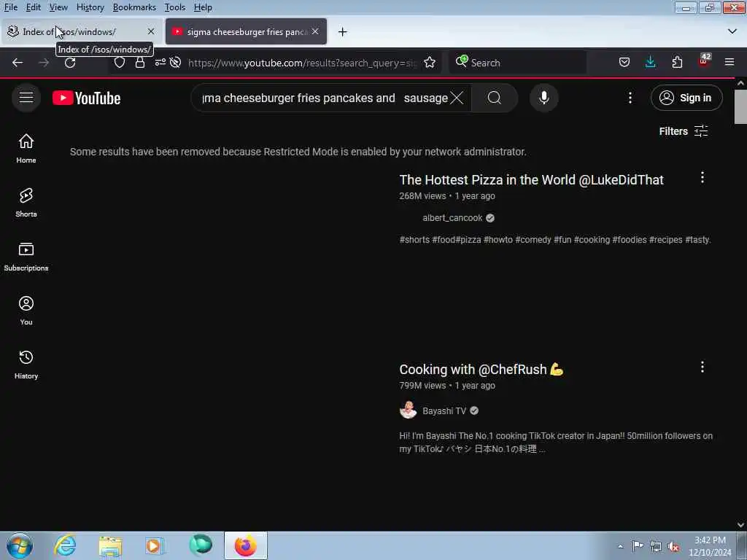The height and width of the screenshot is (560, 747).
Task: Open Cooking with @ChefRush video title
Action: tap(481, 369)
